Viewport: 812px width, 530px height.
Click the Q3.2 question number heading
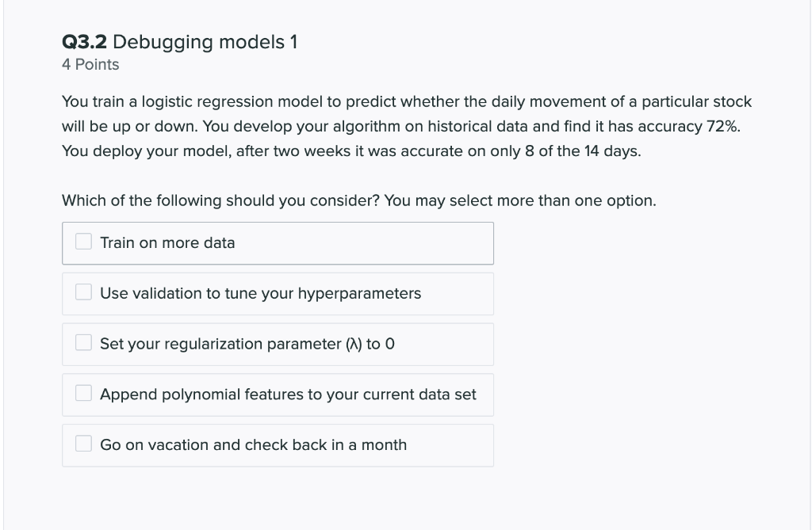84,42
